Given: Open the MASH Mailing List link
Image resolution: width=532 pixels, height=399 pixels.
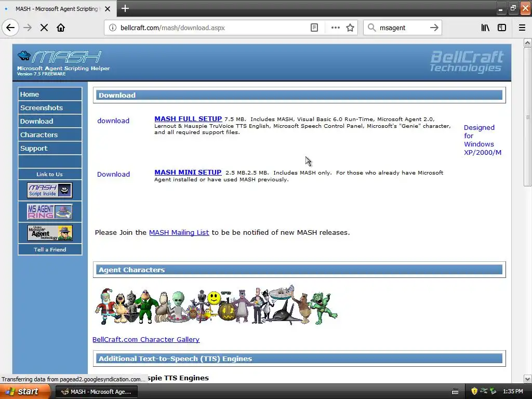Looking at the screenshot, I should tap(179, 232).
